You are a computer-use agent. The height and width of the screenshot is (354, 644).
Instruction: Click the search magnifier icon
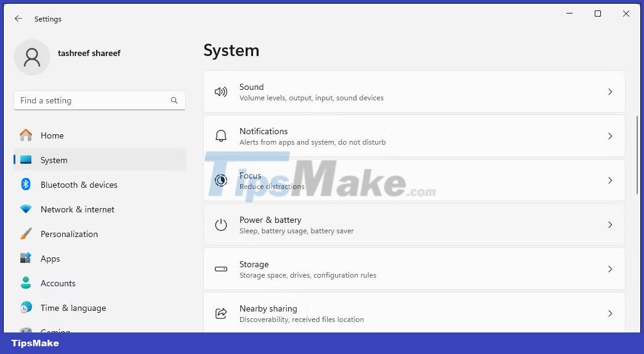coord(174,100)
